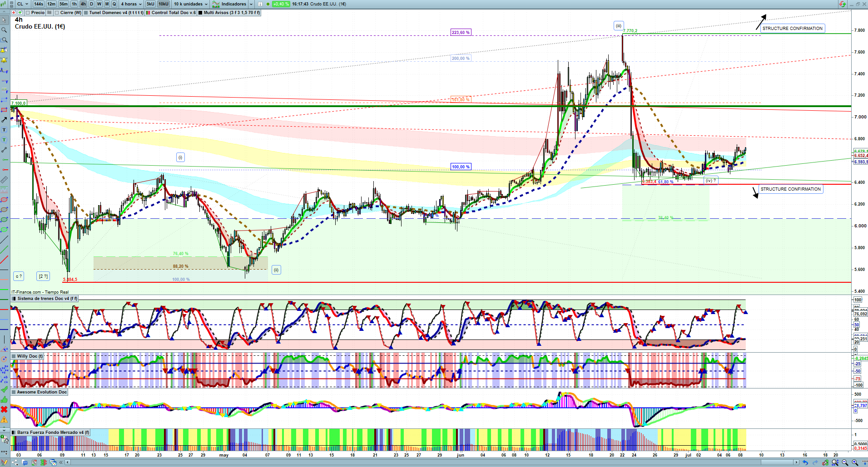
Task: Select the yellow alert bell tool
Action: point(4,60)
